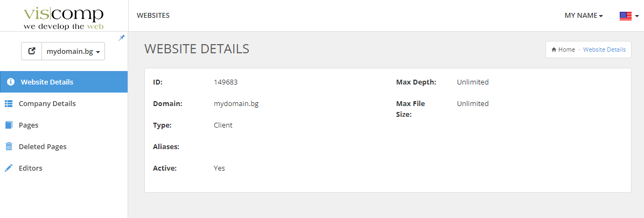Click the breadcrumb home icon
This screenshot has width=644, height=218.
[554, 50]
